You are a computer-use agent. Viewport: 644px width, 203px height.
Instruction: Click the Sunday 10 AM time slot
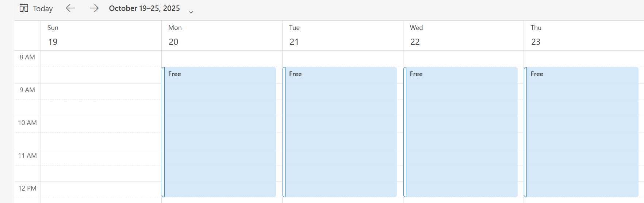click(101, 124)
